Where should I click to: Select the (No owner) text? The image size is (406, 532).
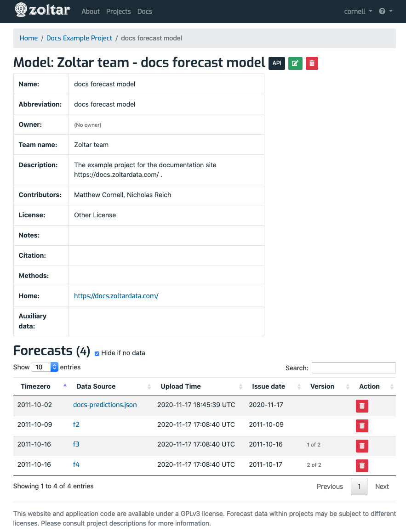[x=87, y=125]
